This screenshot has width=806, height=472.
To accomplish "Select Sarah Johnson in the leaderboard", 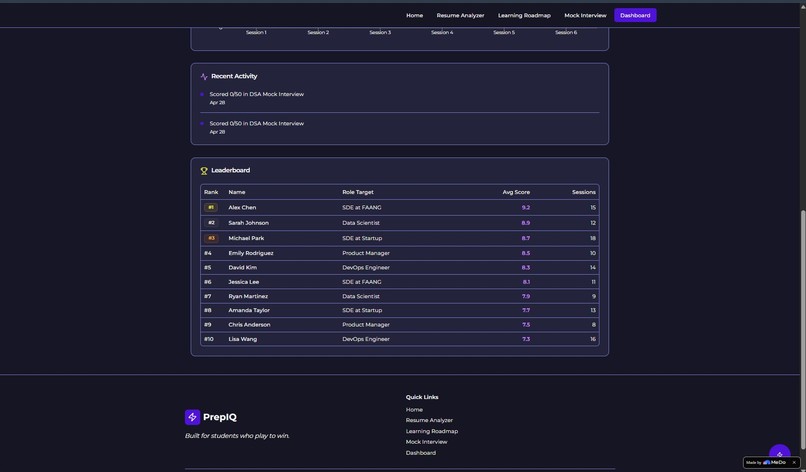I will click(x=248, y=223).
